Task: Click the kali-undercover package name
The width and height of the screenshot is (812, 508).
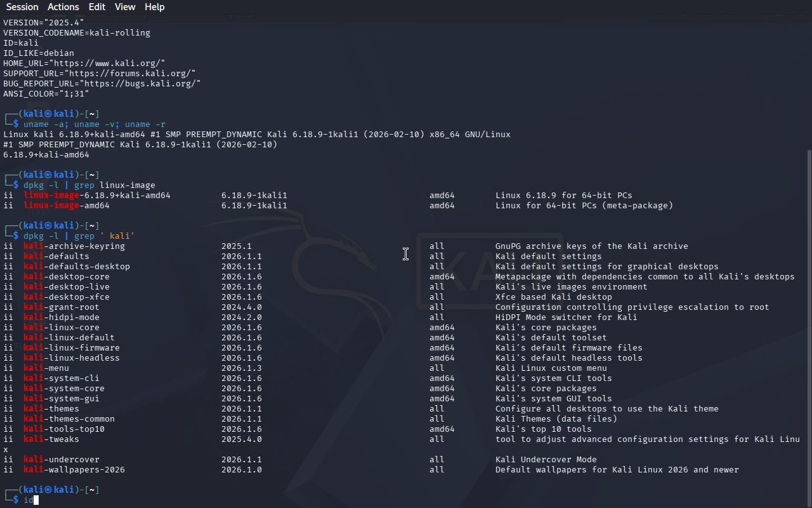Action: click(61, 460)
